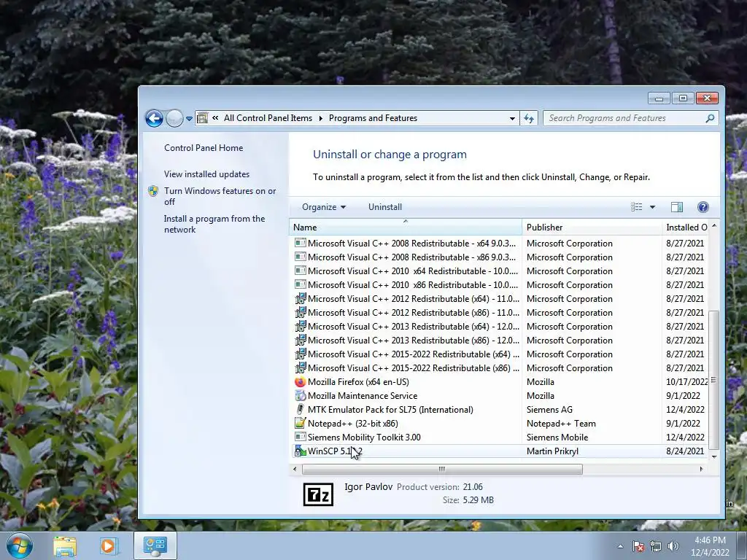Sort by the Name column header
Screen dimensions: 747x560
(406, 227)
